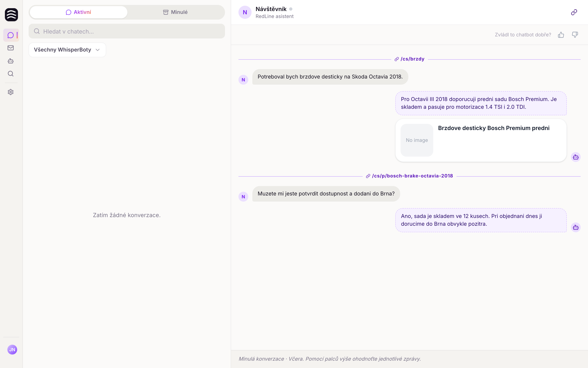Screen dimensions: 588x368
Task: Click the No image product thumbnail
Action: (417, 140)
